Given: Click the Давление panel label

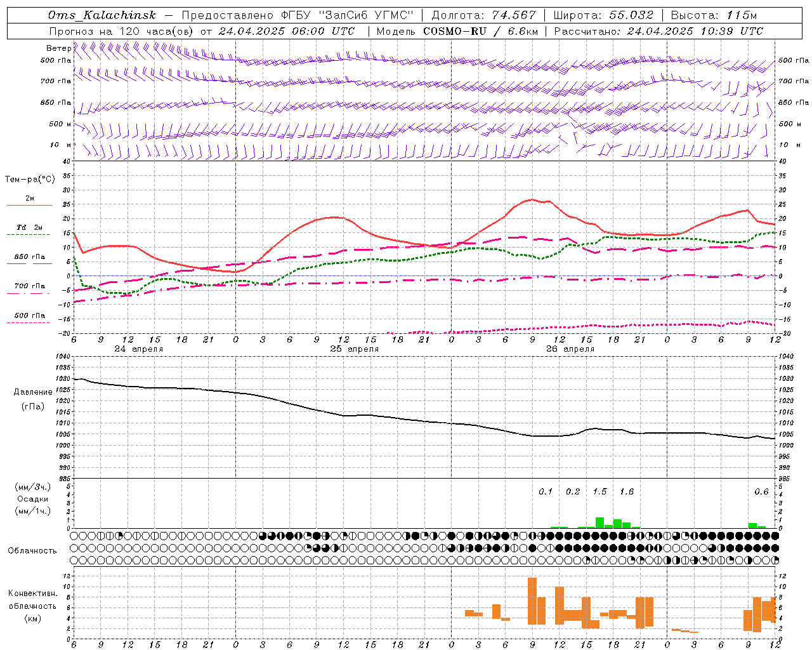Looking at the screenshot, I should coord(33,392).
